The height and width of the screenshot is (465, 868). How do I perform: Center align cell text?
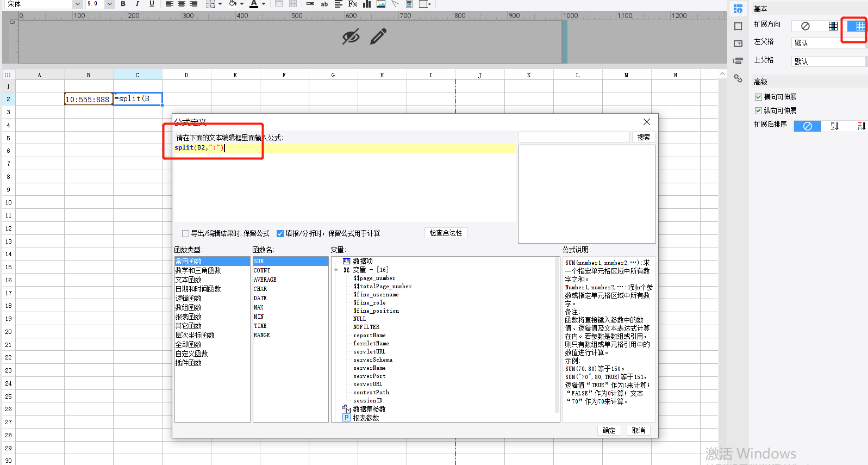tap(182, 4)
